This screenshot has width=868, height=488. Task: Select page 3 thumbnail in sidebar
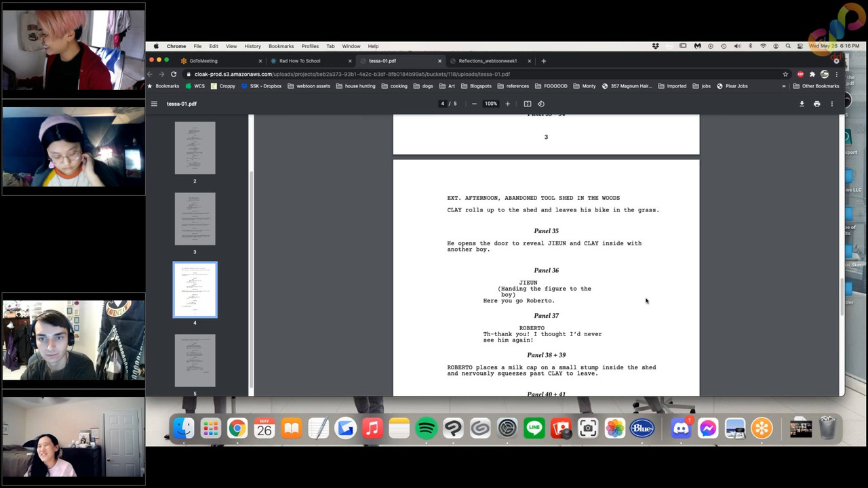(x=195, y=219)
